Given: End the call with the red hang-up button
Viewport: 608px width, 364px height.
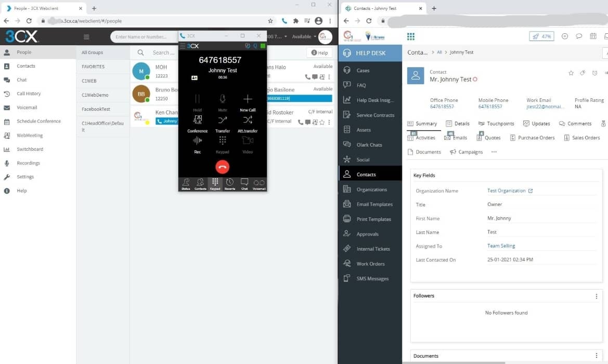Looking at the screenshot, I should [x=222, y=167].
